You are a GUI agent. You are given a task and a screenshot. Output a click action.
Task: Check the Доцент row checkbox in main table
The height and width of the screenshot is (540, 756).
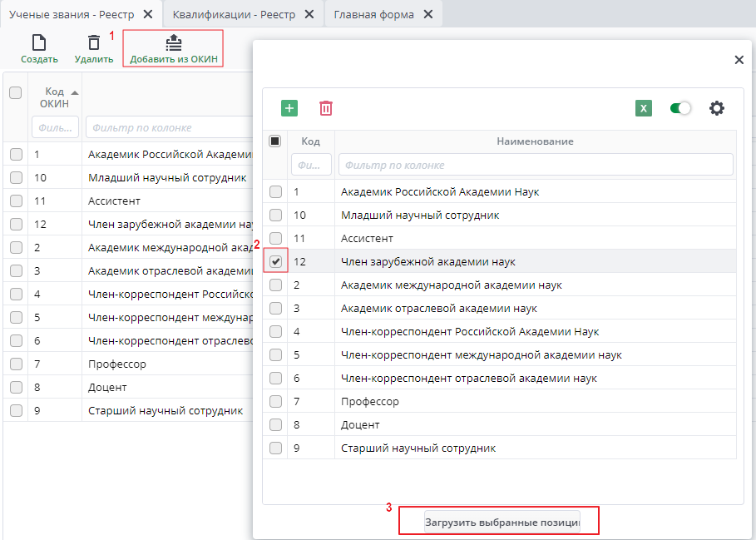[x=16, y=387]
